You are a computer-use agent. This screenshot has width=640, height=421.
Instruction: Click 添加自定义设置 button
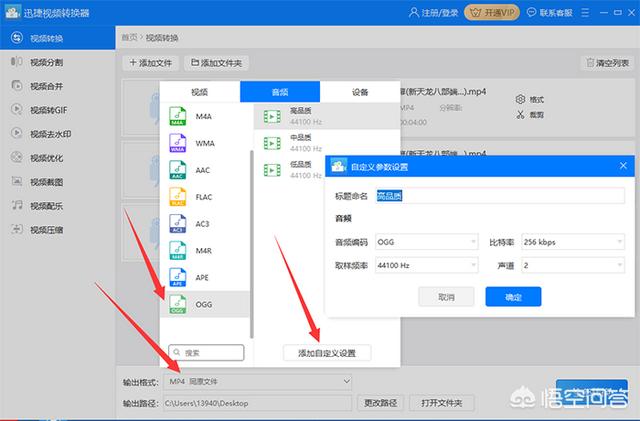[x=327, y=353]
